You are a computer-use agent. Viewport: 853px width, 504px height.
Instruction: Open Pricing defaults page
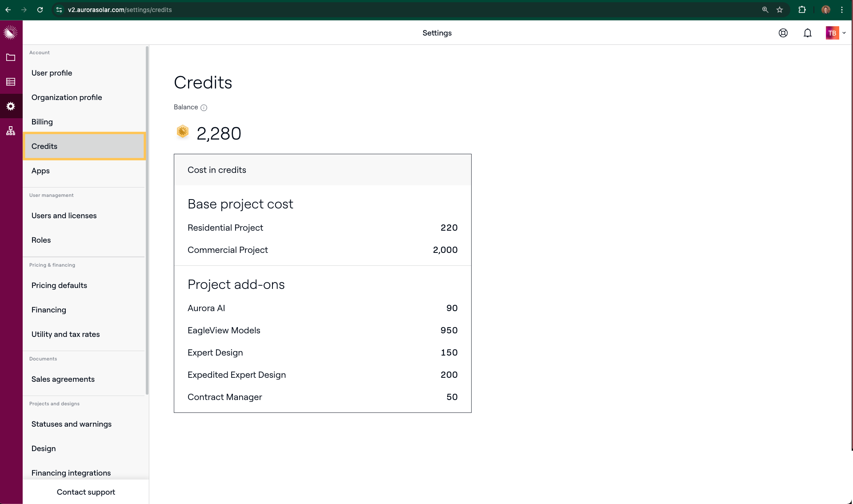(84, 285)
